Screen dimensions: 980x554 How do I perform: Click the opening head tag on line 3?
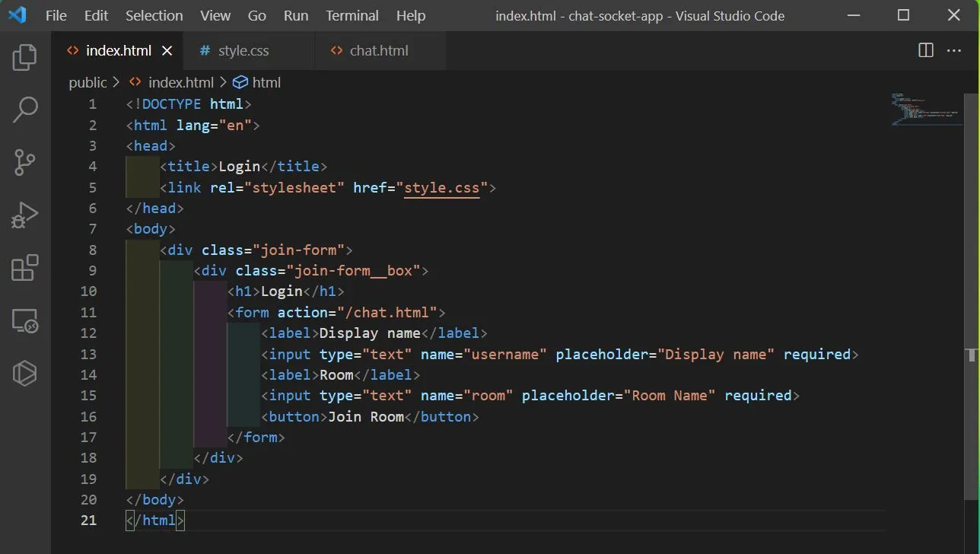tap(151, 146)
